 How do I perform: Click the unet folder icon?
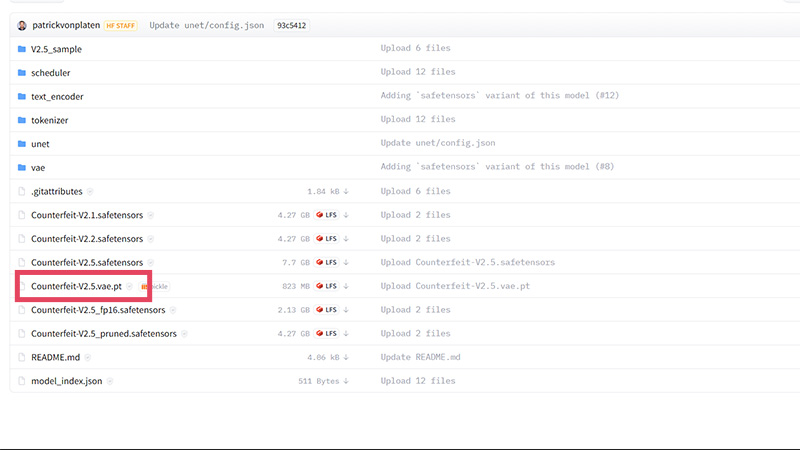click(21, 144)
